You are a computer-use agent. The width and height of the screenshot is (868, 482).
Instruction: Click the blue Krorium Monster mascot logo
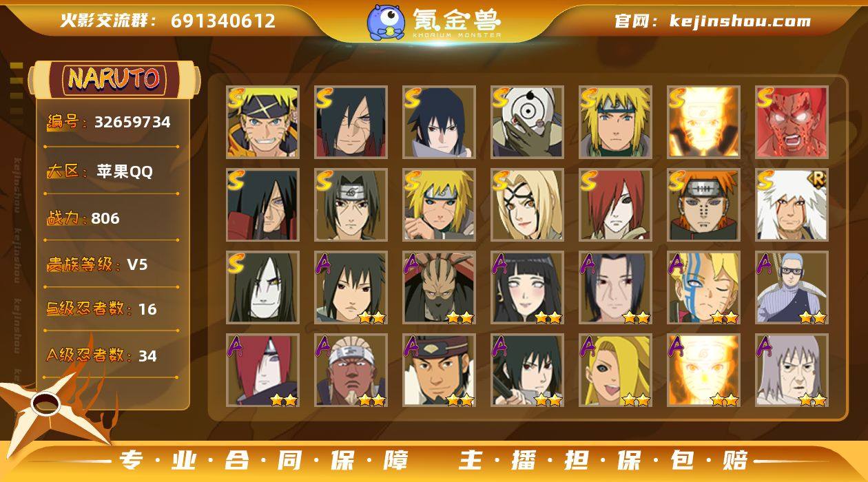pyautogui.click(x=385, y=22)
